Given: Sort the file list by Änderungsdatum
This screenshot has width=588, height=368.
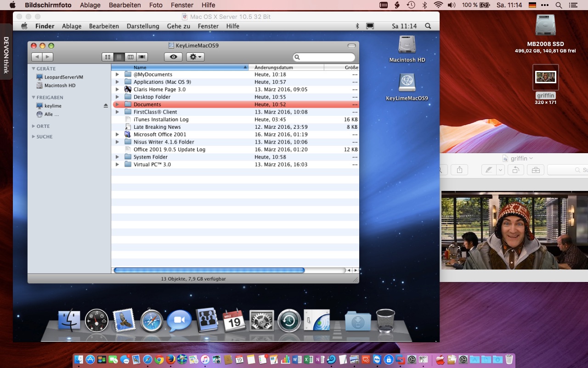Looking at the screenshot, I should [287, 68].
